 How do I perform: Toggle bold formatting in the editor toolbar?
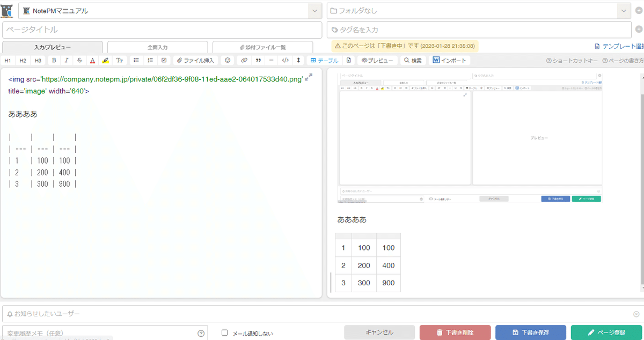53,60
